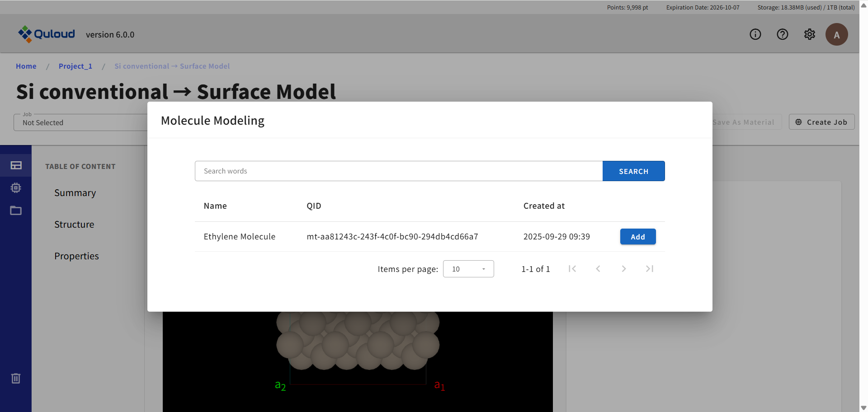Image resolution: width=868 pixels, height=412 pixels.
Task: Go to the Summary section
Action: (x=75, y=193)
